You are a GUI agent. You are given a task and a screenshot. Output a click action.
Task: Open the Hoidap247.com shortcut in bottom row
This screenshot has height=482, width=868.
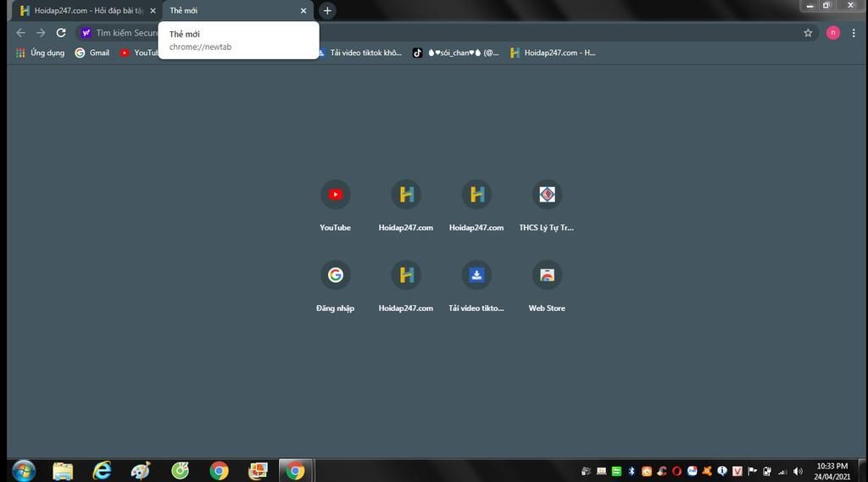406,285
